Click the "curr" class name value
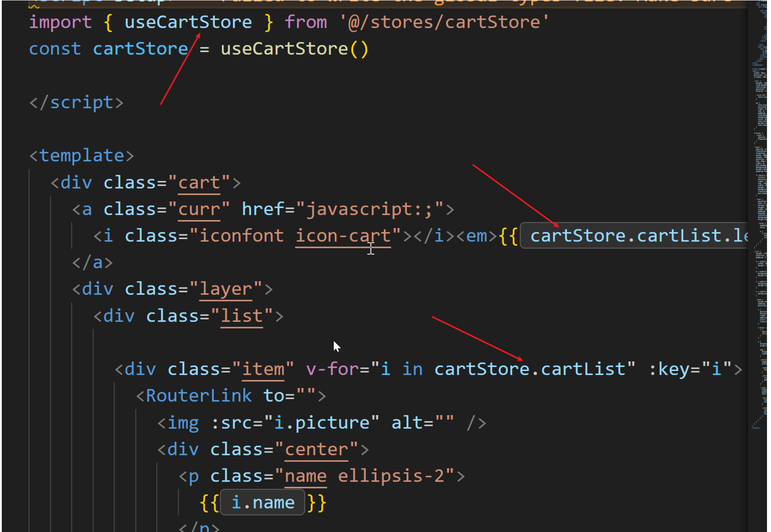 tap(199, 209)
